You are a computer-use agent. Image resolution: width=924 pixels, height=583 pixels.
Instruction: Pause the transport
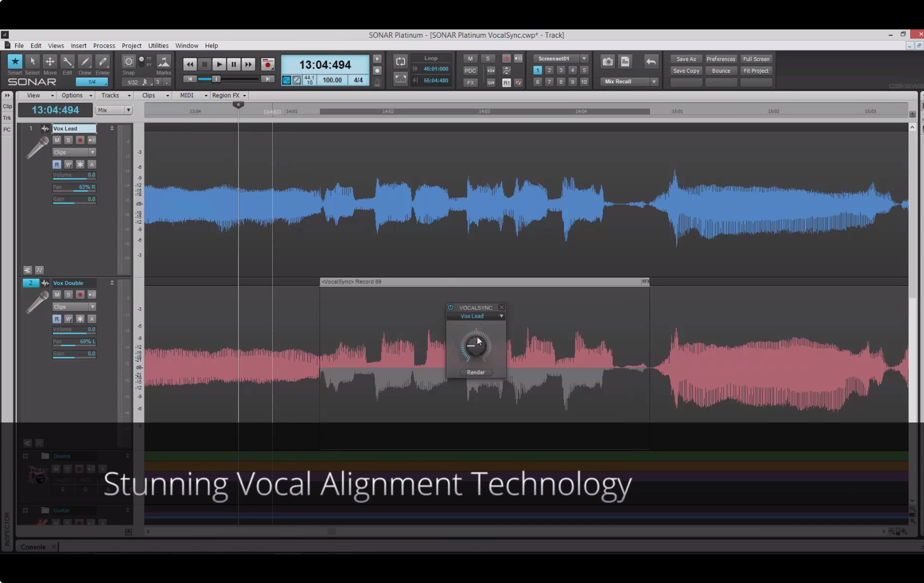[234, 64]
